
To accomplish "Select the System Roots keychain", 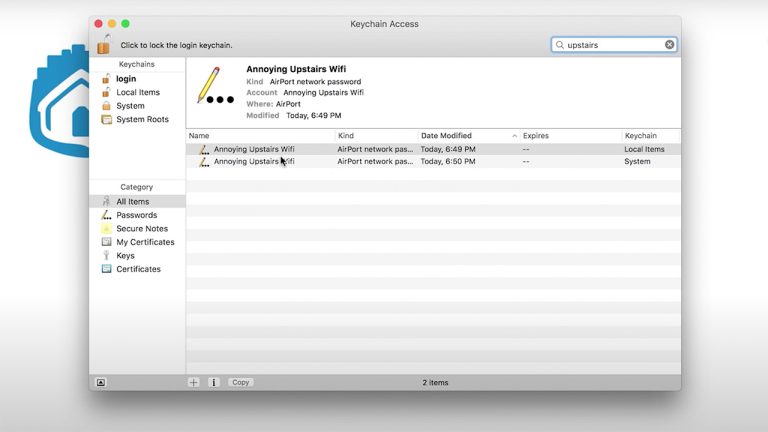I will [142, 119].
